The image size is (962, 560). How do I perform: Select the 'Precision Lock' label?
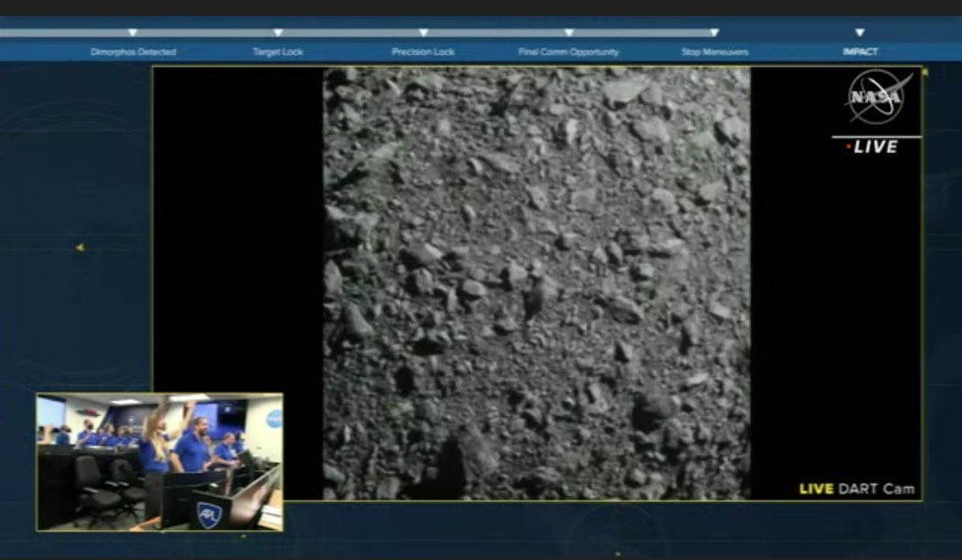(423, 53)
